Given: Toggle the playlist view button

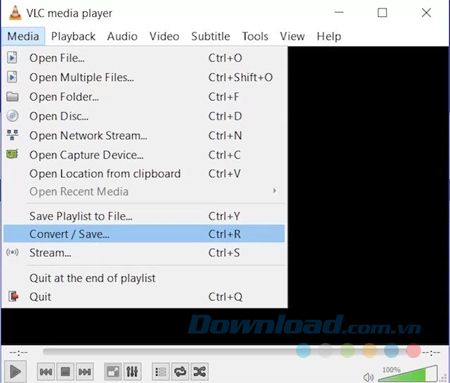Looking at the screenshot, I should click(x=161, y=372).
